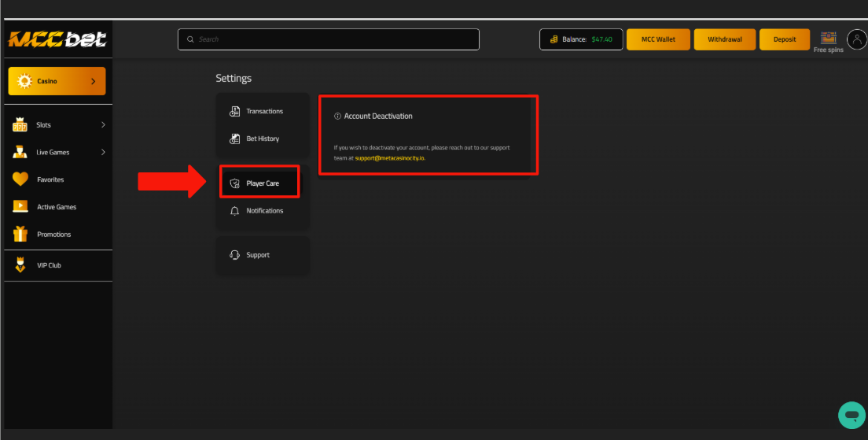Viewport: 868px width, 440px height.
Task: Click the VIP Club icon
Action: click(20, 265)
